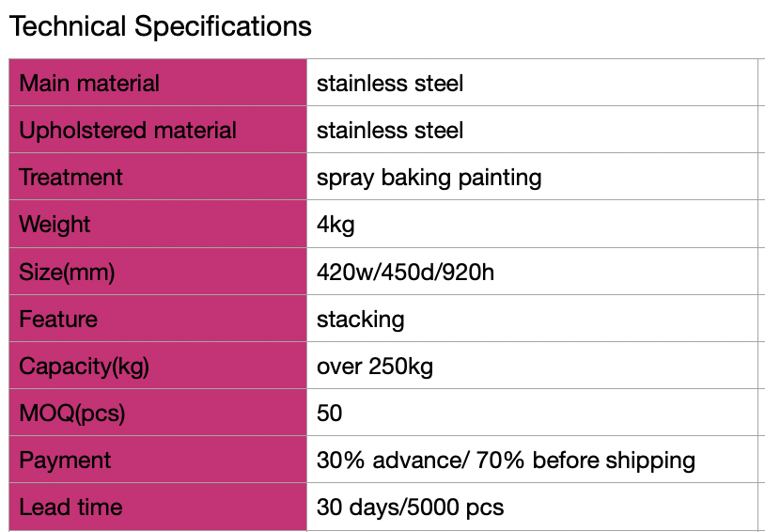This screenshot has height=532, width=765.
Task: Click the 420w/450d/920h size value
Action: 405,273
